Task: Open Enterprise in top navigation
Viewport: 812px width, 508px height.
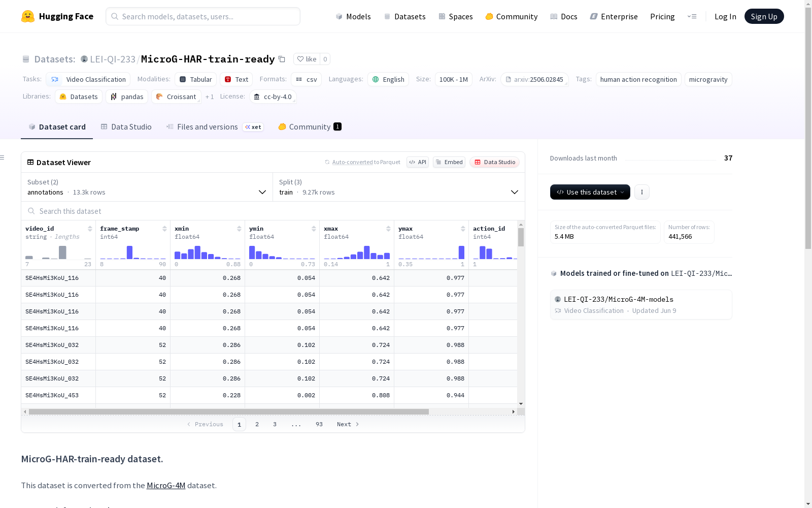Action: click(x=614, y=16)
